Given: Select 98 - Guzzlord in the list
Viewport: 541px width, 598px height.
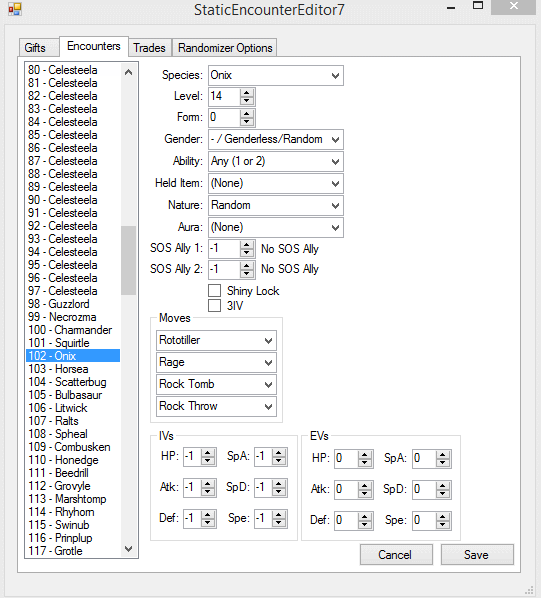Looking at the screenshot, I should coord(73,304).
